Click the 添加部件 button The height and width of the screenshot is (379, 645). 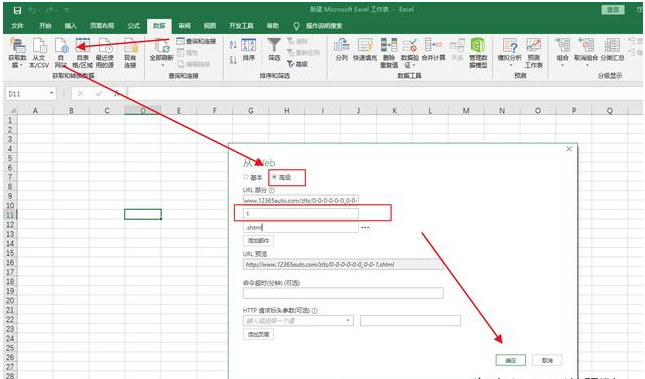click(x=258, y=240)
